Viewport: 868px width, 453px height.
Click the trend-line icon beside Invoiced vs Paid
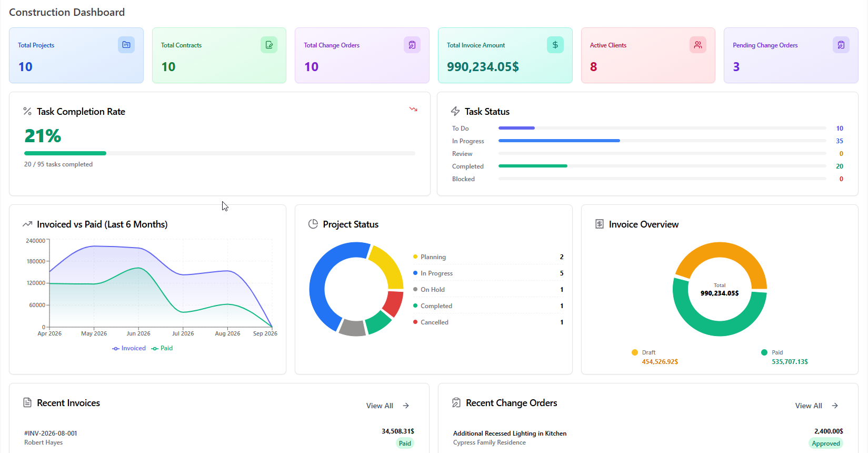tap(27, 224)
